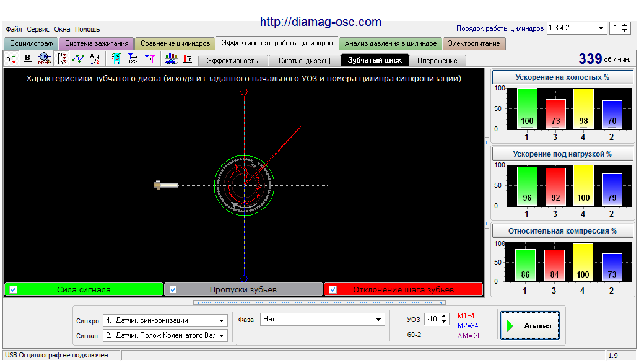Click the red idle bar showing 73
The width and height of the screenshot is (644, 363).
555,114
